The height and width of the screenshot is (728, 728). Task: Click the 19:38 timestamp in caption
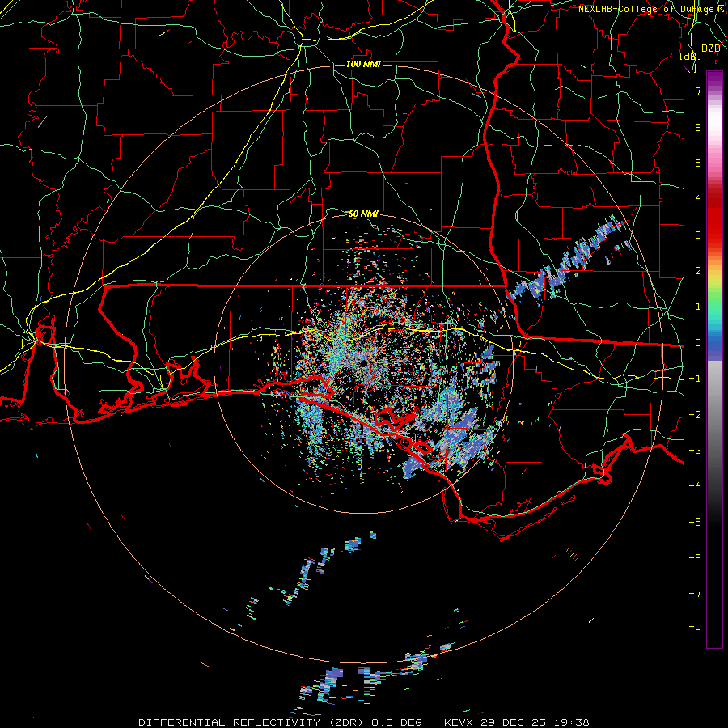point(572,722)
